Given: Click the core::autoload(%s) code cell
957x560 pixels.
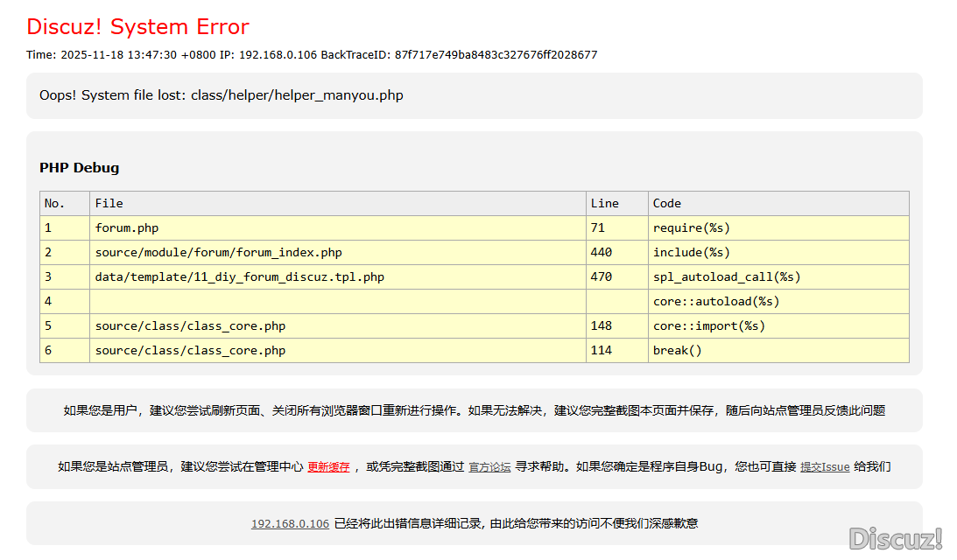Looking at the screenshot, I should pos(715,302).
